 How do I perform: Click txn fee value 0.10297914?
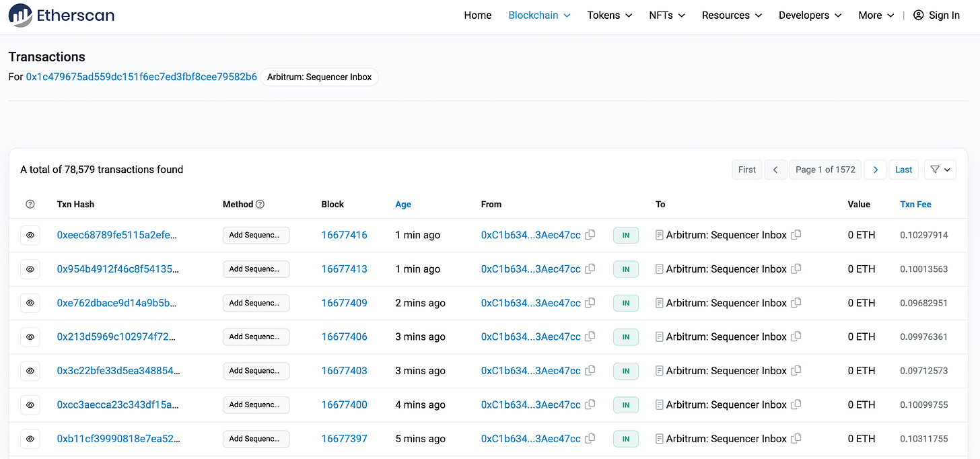(924, 235)
